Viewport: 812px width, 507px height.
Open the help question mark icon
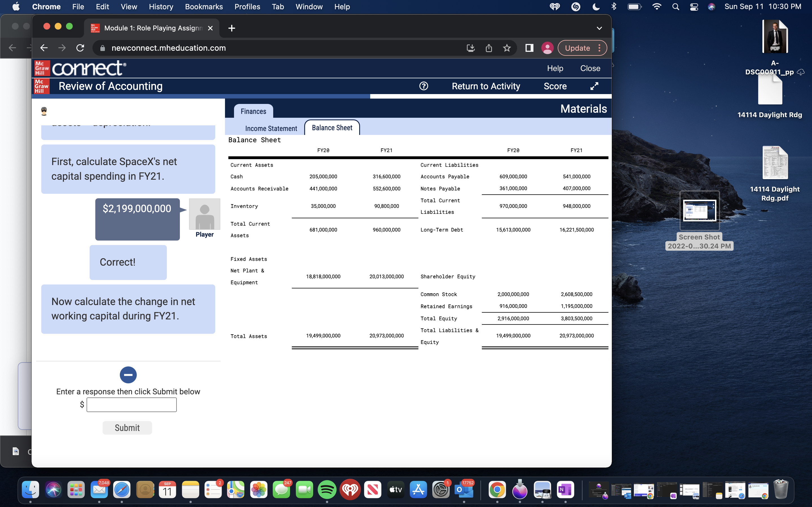[x=423, y=86]
